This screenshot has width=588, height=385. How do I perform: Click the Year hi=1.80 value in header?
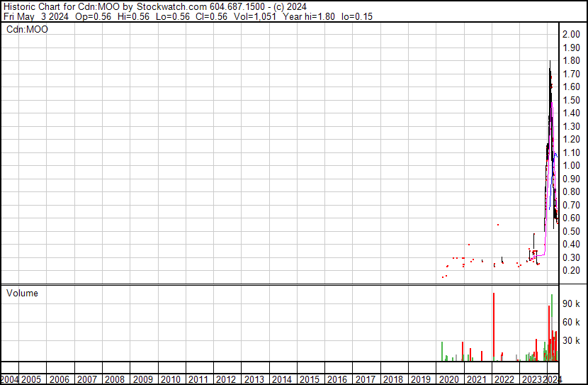[309, 16]
